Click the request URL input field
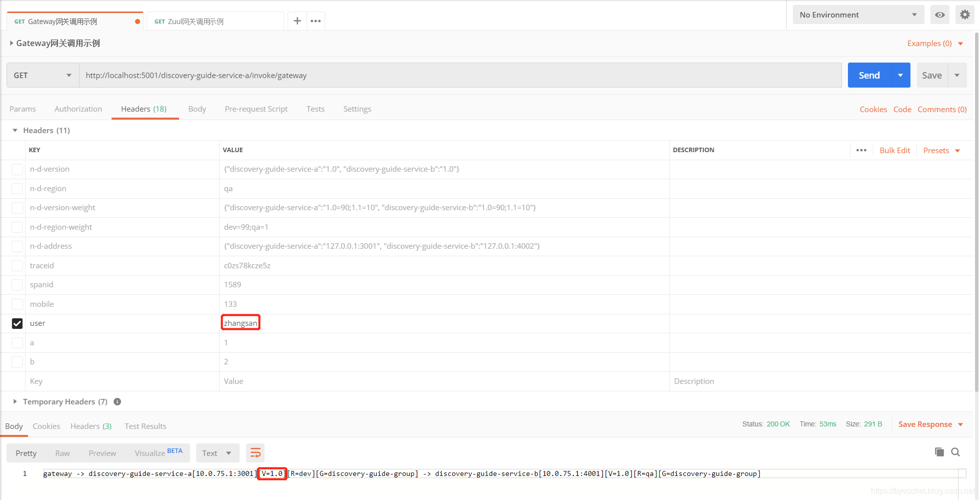980x500 pixels. [460, 75]
